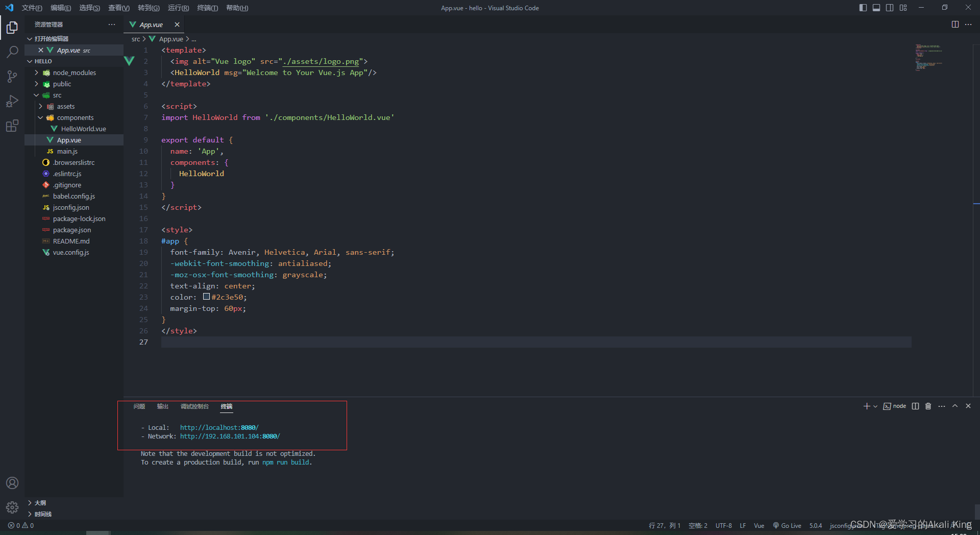
Task: Toggle the bottom panel layout button
Action: coord(876,8)
